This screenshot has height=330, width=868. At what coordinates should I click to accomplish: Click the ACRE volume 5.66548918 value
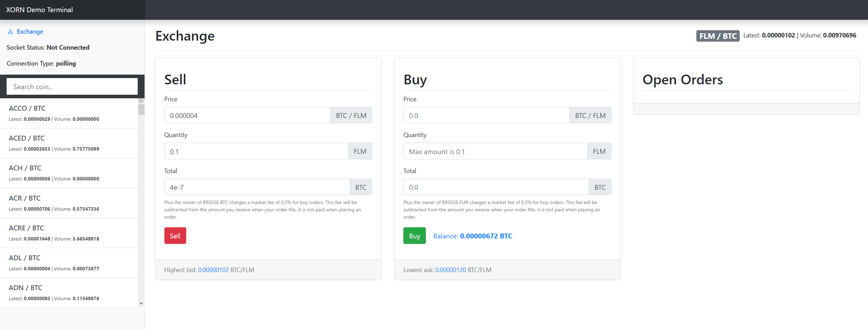tap(86, 239)
